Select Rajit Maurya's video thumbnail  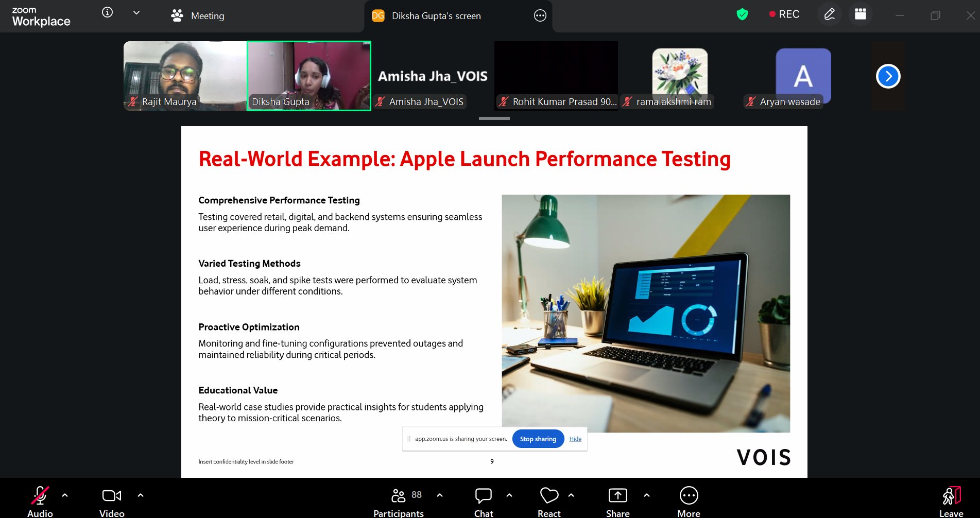tap(185, 76)
